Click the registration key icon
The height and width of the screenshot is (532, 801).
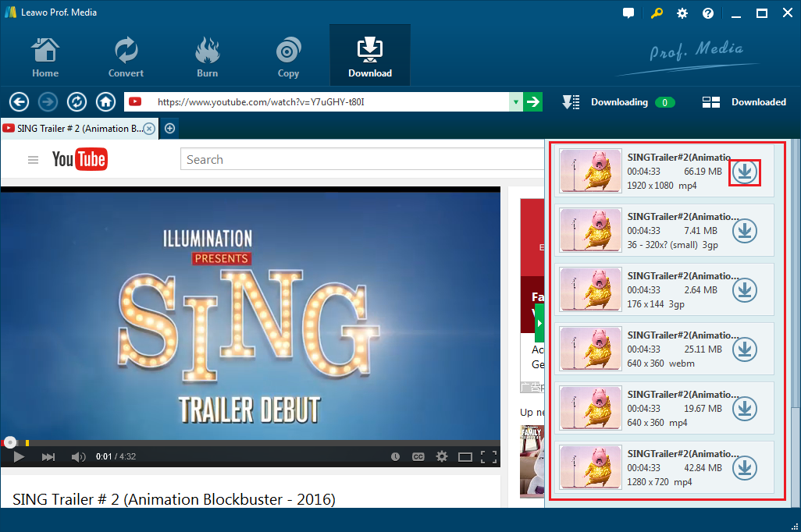pos(657,12)
